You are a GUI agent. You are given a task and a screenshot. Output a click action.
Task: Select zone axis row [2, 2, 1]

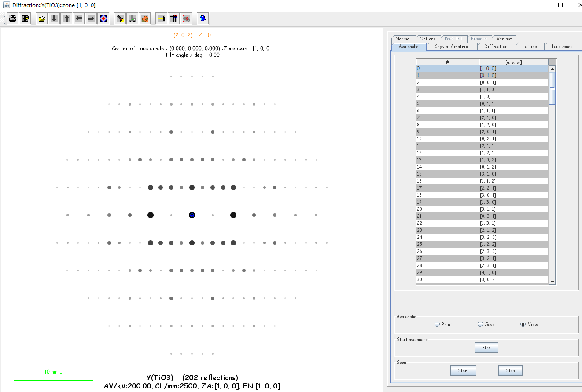coord(483,188)
